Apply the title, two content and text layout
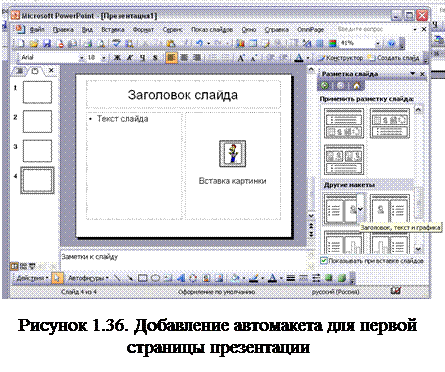The image size is (445, 372). [x=344, y=160]
